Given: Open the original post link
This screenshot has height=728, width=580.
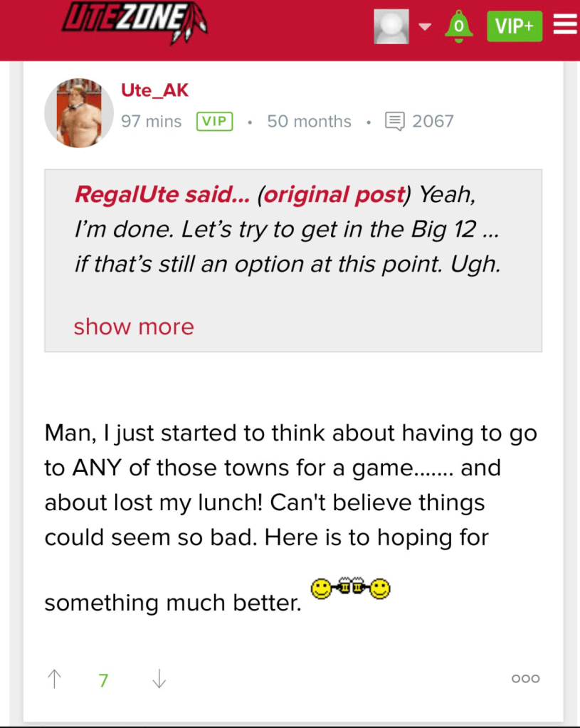Looking at the screenshot, I should pos(334,194).
